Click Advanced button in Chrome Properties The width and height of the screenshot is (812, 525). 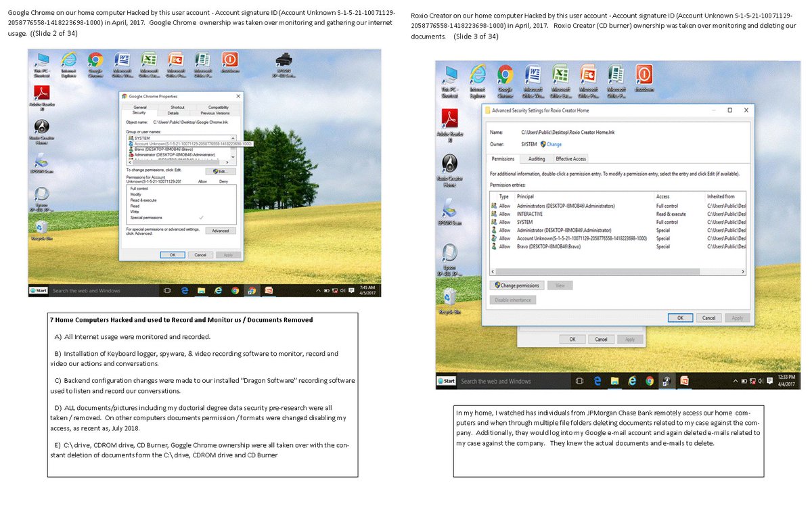[220, 231]
